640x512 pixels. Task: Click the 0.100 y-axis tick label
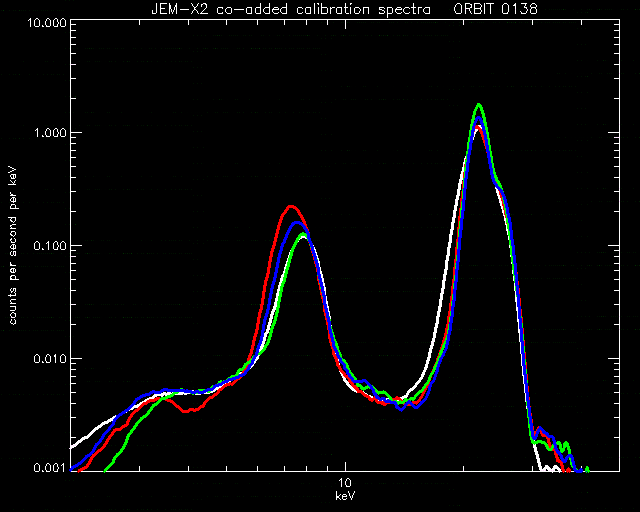coord(50,246)
